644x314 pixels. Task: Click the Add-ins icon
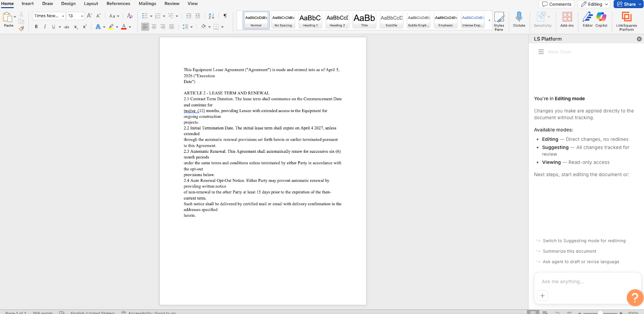pyautogui.click(x=567, y=19)
